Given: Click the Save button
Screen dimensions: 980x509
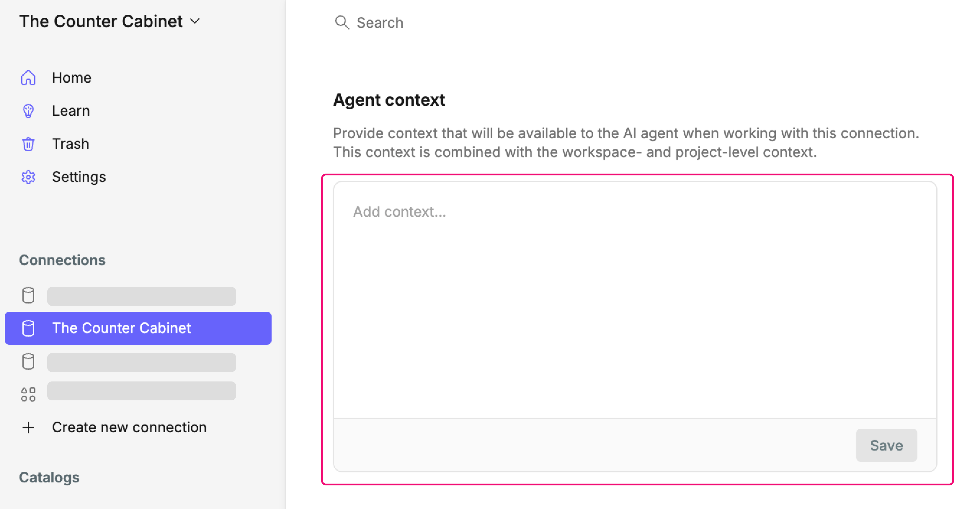Looking at the screenshot, I should (x=886, y=445).
